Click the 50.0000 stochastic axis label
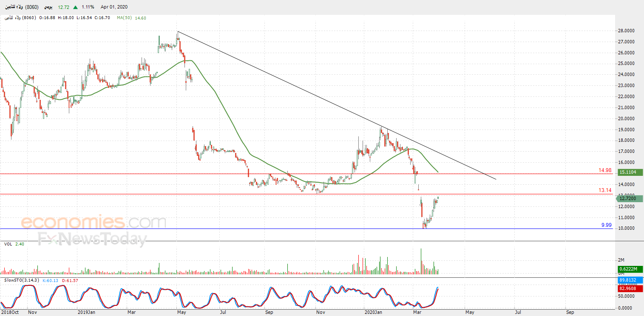 627,296
